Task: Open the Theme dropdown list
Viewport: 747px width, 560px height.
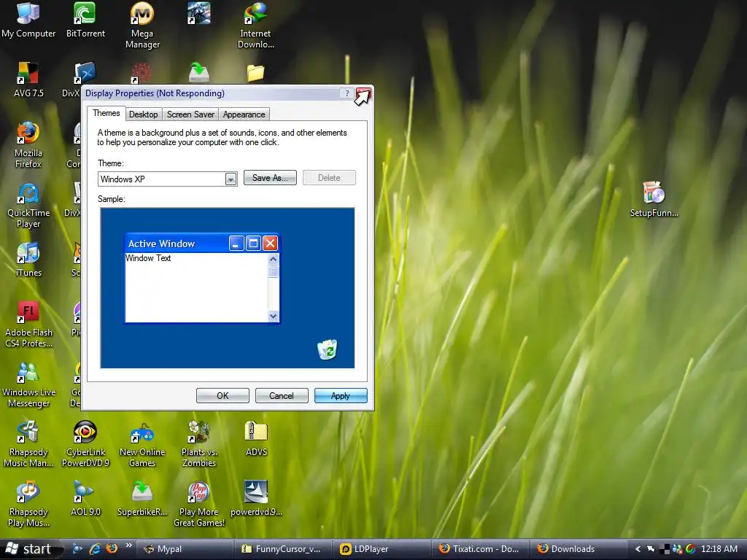Action: (231, 179)
